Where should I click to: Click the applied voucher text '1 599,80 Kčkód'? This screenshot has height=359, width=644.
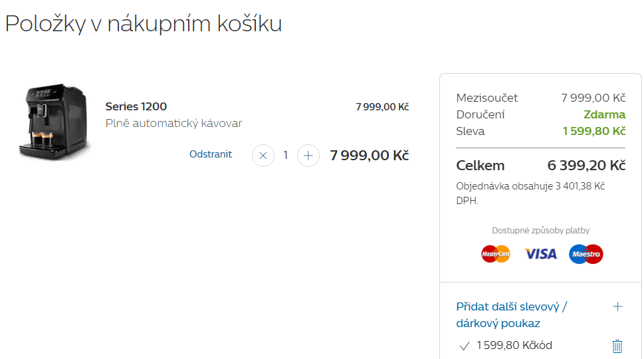(x=514, y=345)
